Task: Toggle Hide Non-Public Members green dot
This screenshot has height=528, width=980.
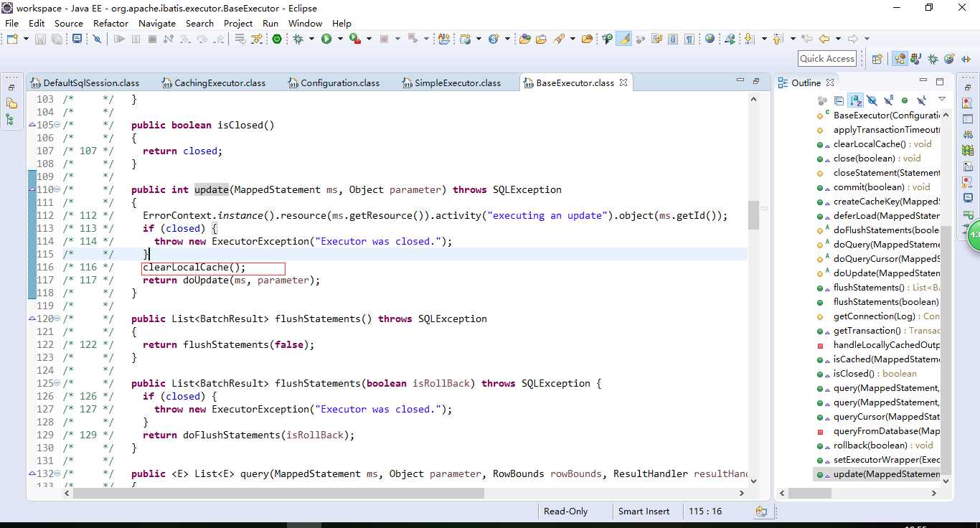Action: coord(905,100)
